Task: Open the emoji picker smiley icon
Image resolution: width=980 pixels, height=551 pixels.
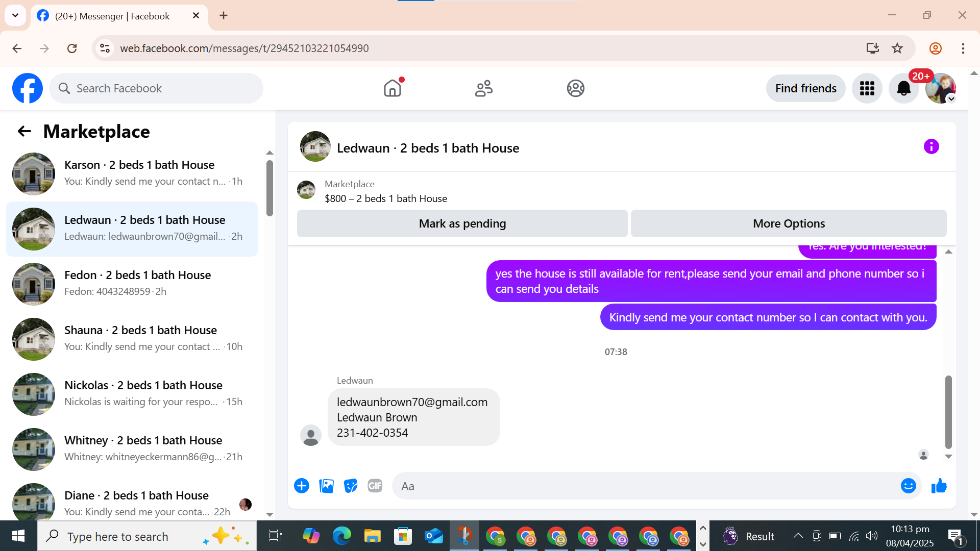Action: click(x=908, y=486)
